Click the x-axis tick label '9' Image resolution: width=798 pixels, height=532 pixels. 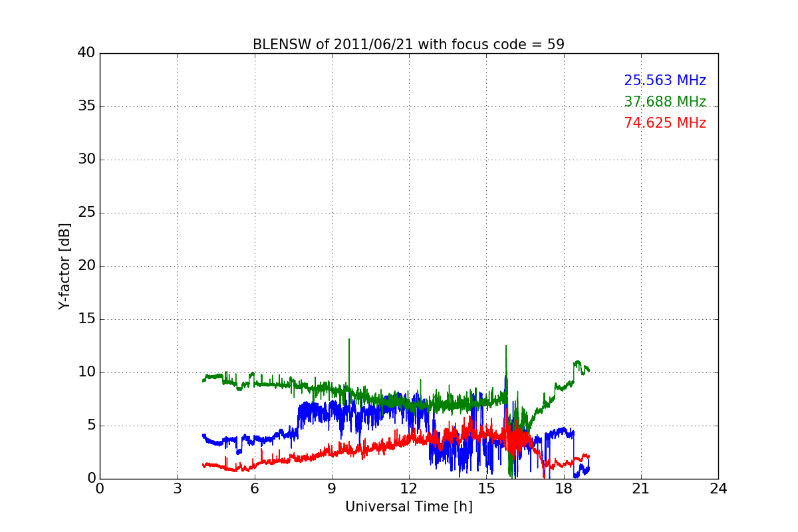[332, 488]
